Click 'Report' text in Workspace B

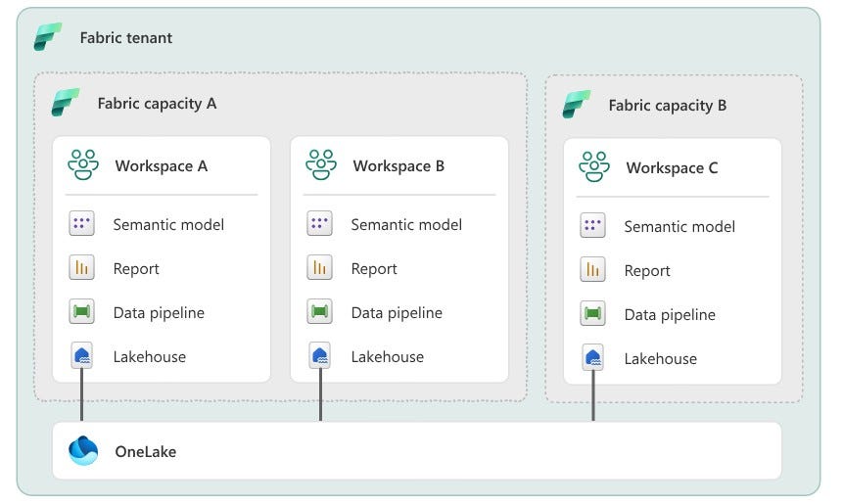point(374,269)
